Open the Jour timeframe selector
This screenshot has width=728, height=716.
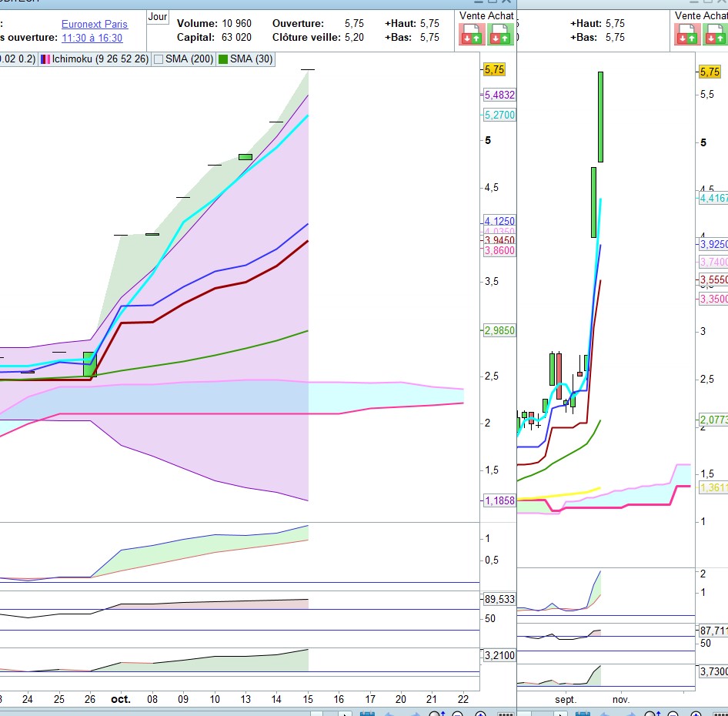pos(158,16)
